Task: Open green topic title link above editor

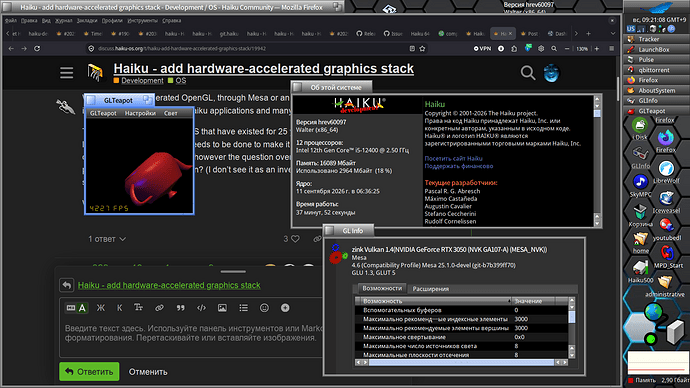Action: [169, 285]
